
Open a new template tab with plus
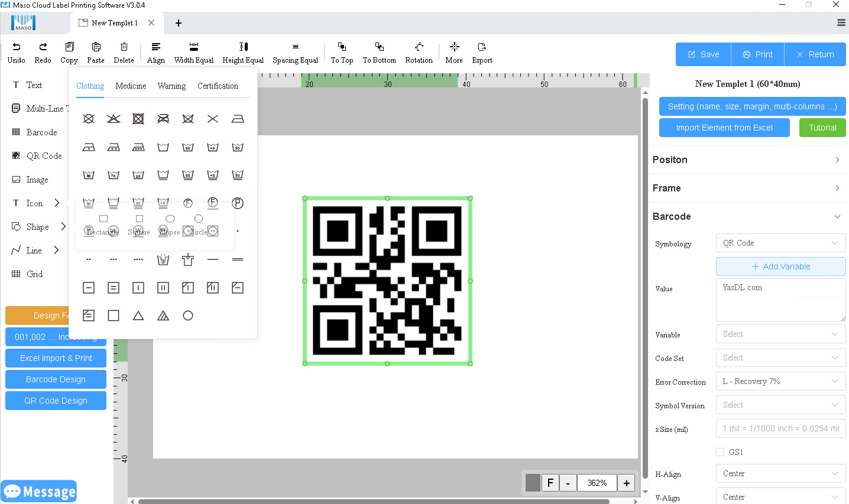(x=179, y=23)
